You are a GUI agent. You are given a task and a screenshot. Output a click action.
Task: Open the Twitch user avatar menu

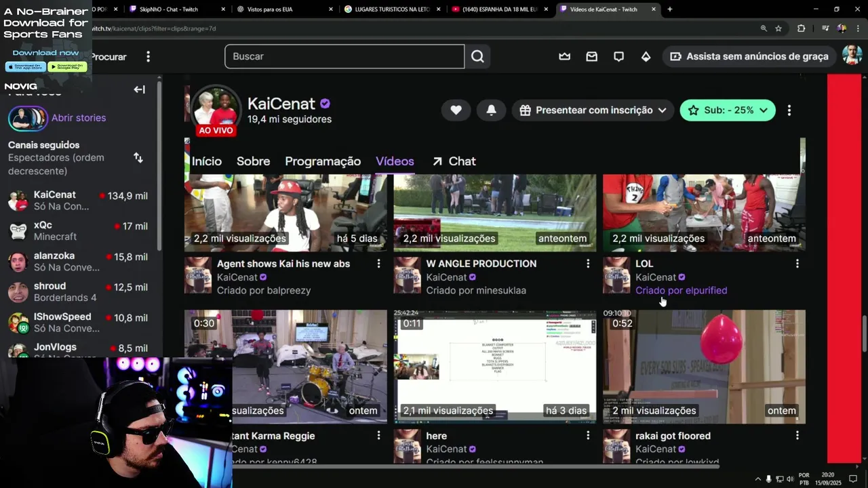pyautogui.click(x=852, y=56)
